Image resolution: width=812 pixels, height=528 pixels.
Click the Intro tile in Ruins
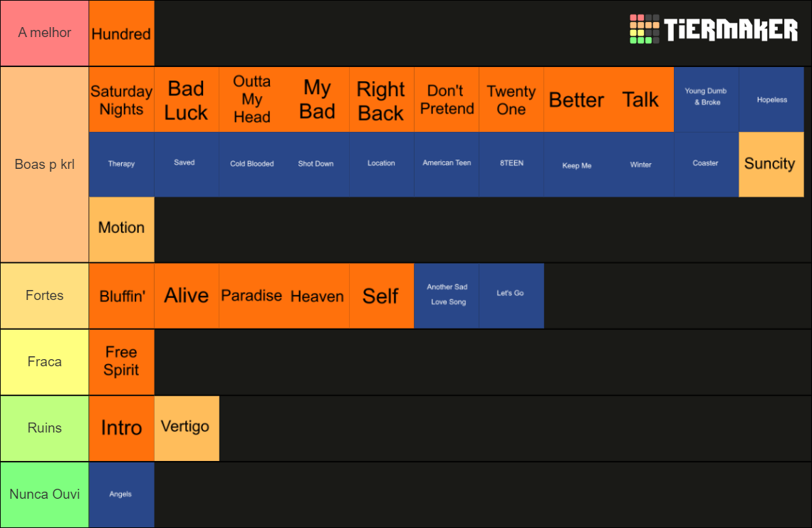pyautogui.click(x=122, y=428)
